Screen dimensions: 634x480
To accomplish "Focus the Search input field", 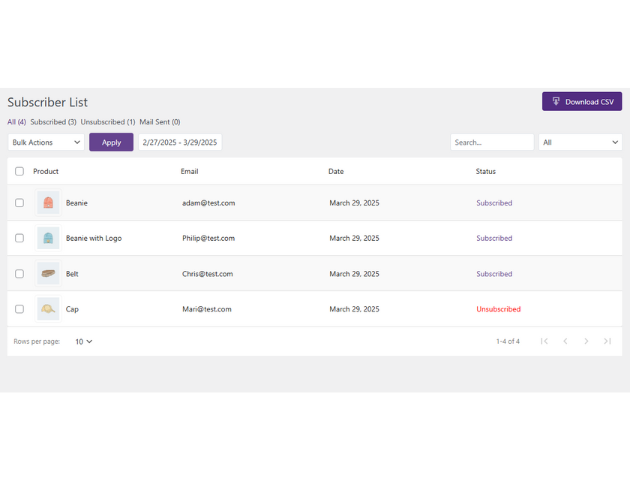I will pos(491,142).
